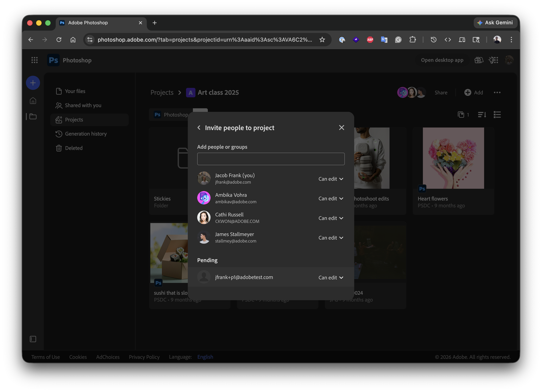Open the sort order icon
This screenshot has height=392, width=542.
(482, 115)
